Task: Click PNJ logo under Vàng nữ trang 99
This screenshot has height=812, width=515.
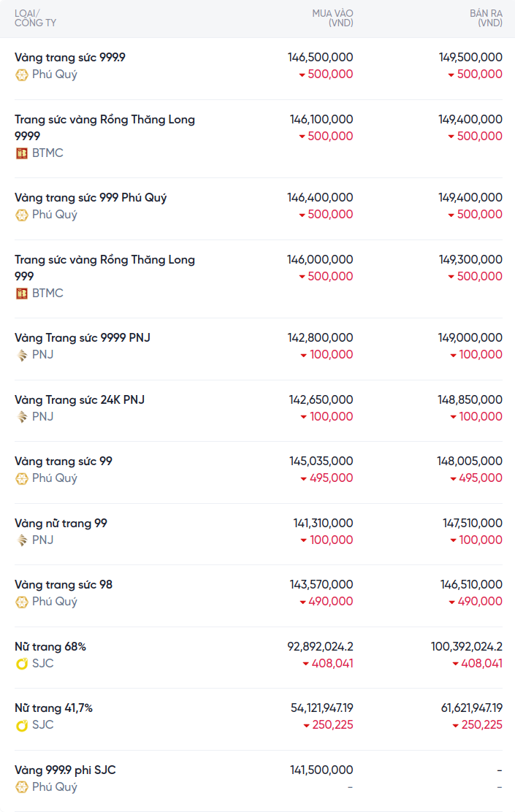Action: (22, 540)
